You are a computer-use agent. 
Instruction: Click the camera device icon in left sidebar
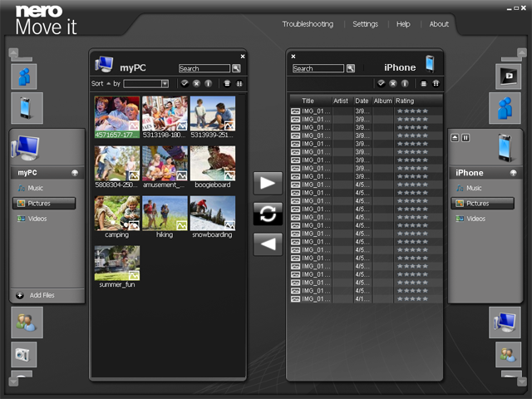coord(24,355)
